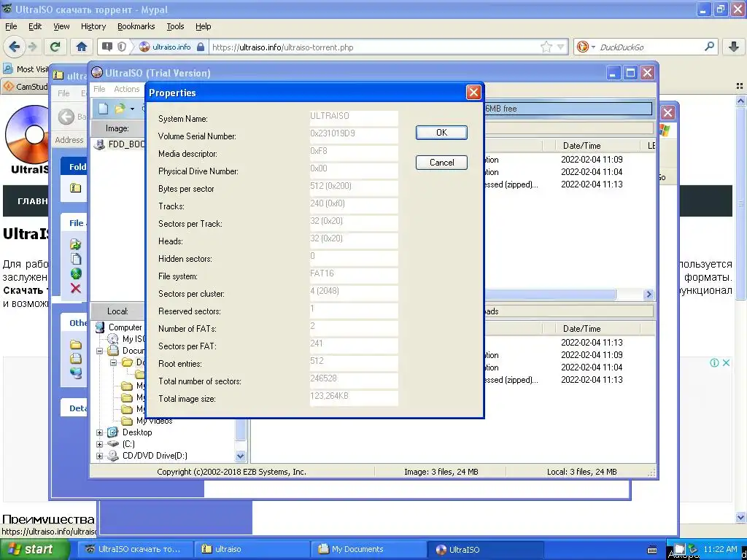The image size is (747, 560).
Task: Click the UltraISO disc logo on webpage
Action: coord(28,134)
